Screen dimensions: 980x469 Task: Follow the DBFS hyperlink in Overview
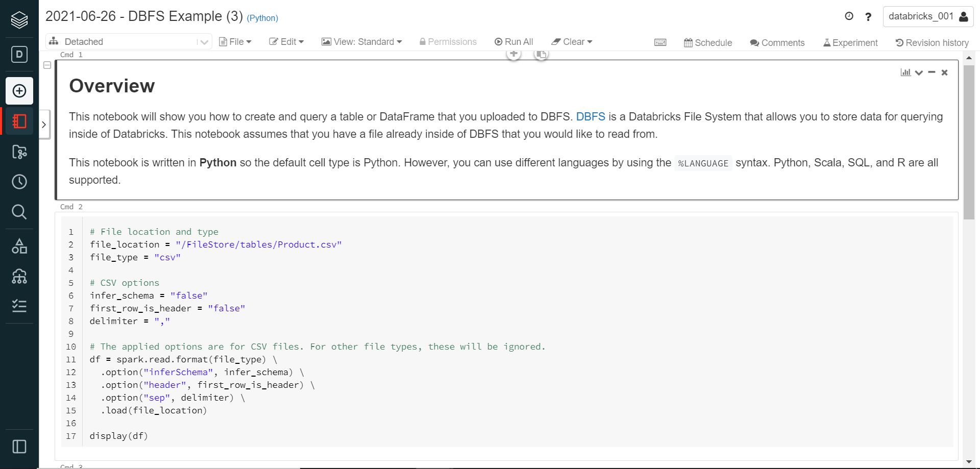[590, 116]
